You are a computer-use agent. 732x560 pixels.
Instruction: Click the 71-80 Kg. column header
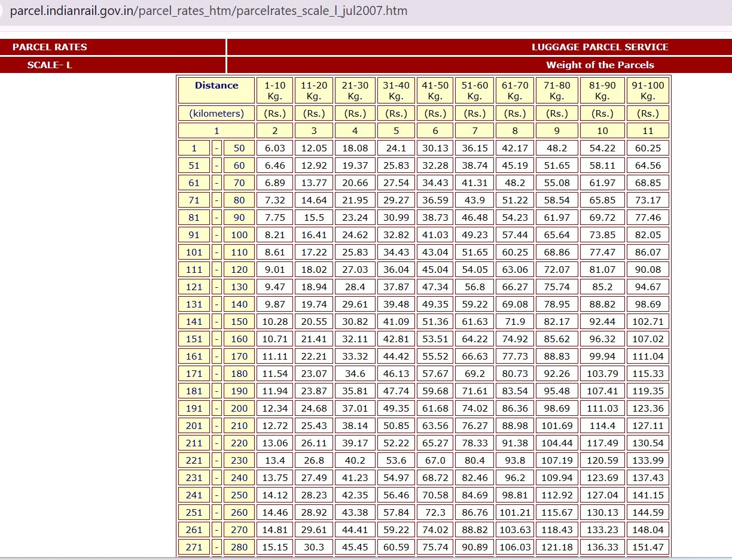click(x=557, y=90)
